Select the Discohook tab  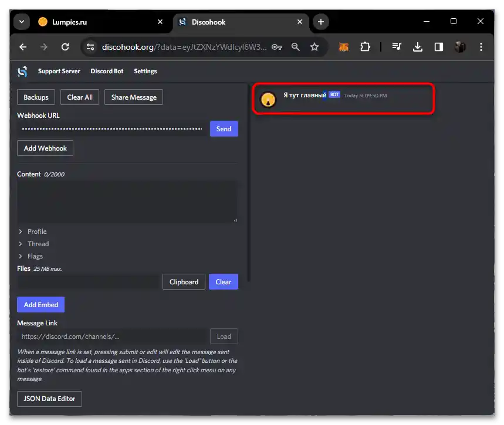tap(241, 22)
